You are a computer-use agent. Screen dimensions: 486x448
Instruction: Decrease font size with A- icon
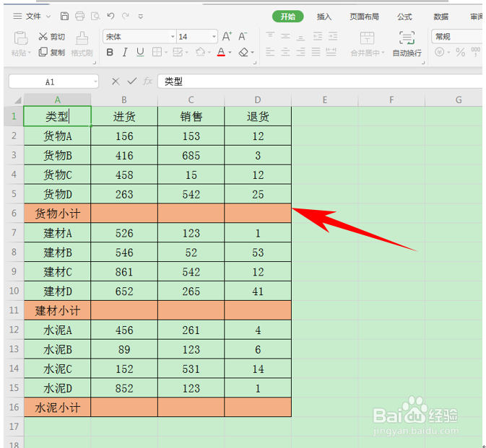(x=243, y=37)
